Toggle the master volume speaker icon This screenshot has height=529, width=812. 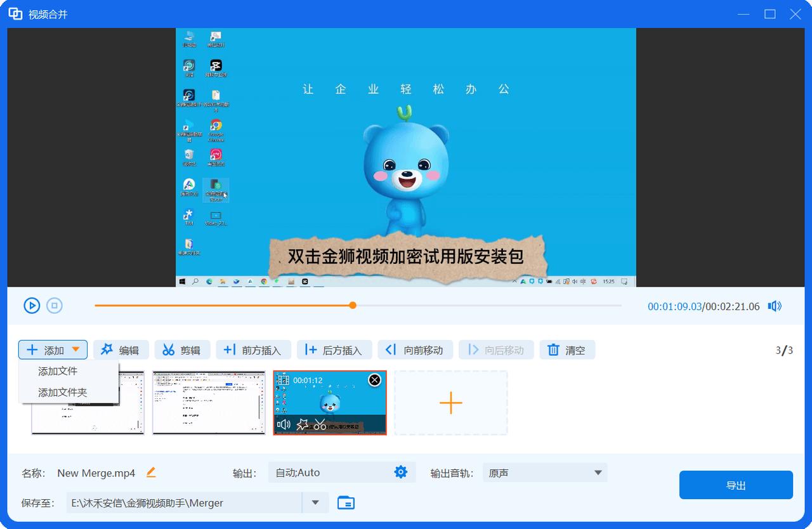click(x=774, y=305)
